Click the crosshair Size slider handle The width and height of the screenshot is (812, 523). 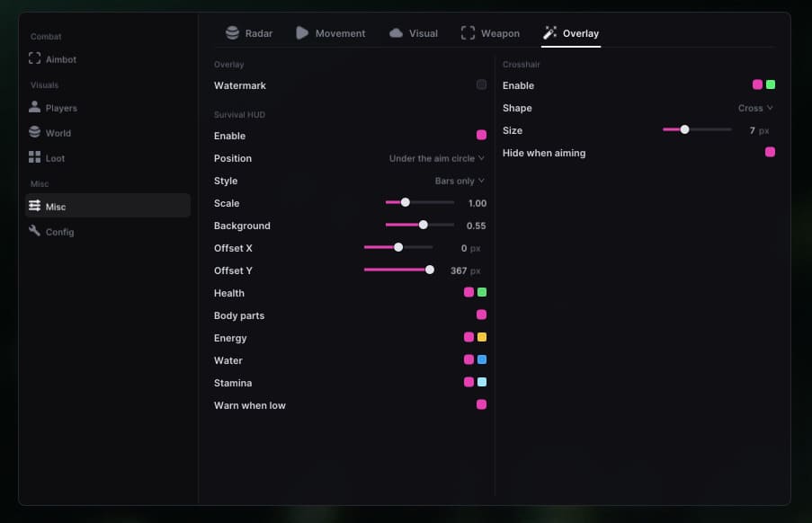click(x=684, y=129)
